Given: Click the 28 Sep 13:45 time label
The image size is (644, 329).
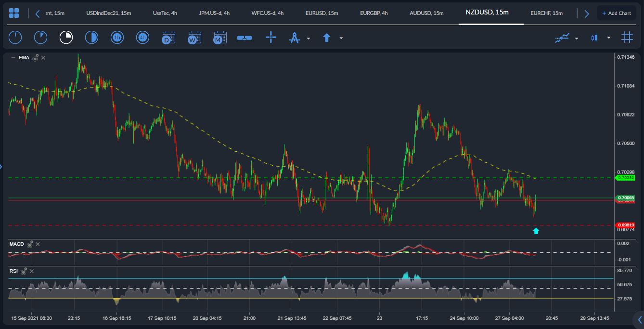Looking at the screenshot, I should click(x=595, y=318).
